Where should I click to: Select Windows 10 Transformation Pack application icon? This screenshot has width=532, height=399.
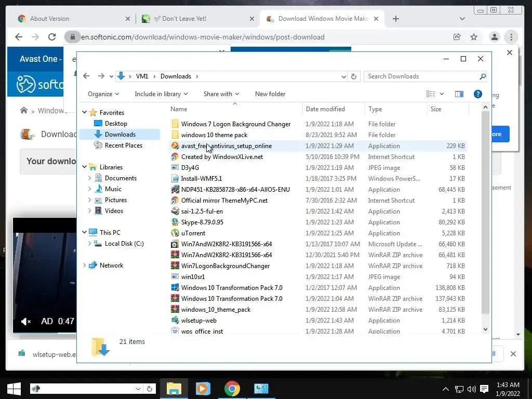click(175, 287)
